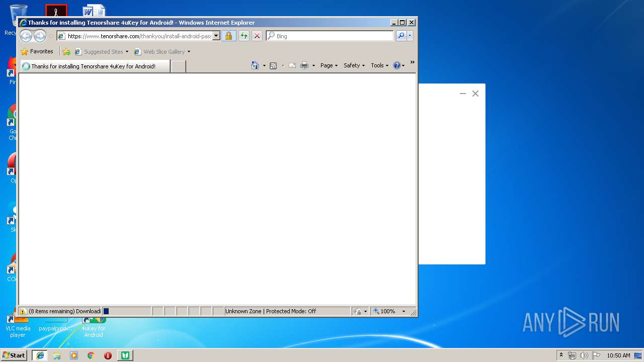Expand the Print options dropdown arrow
The width and height of the screenshot is (644, 362).
pos(313,66)
